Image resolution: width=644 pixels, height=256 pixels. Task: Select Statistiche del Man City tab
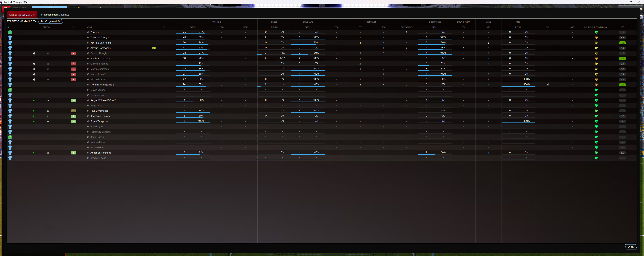pyautogui.click(x=22, y=15)
